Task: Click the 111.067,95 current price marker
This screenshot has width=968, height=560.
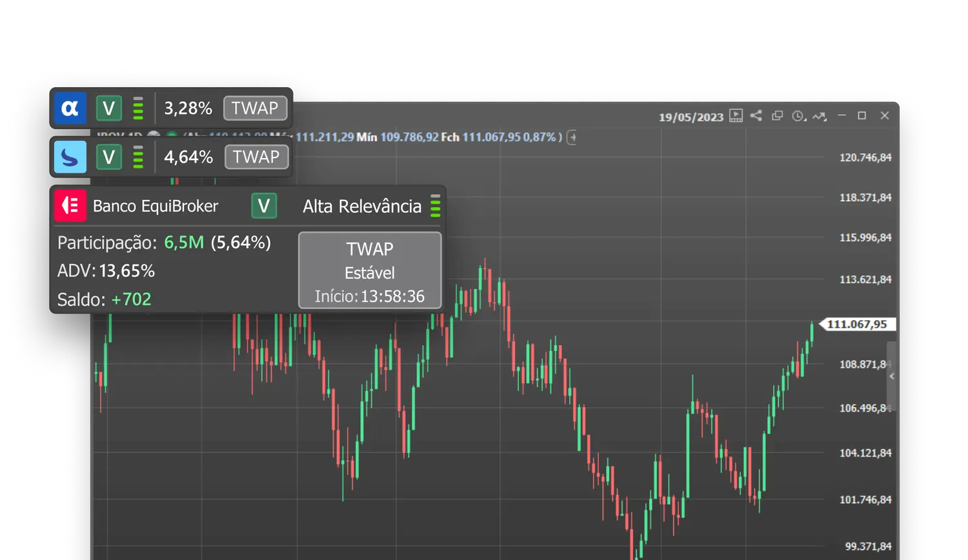Action: pos(856,325)
